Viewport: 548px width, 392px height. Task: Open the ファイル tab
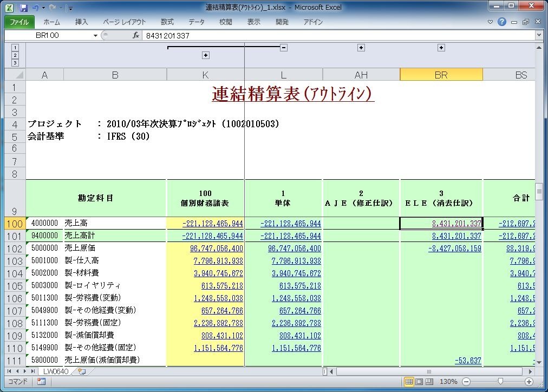(x=19, y=22)
